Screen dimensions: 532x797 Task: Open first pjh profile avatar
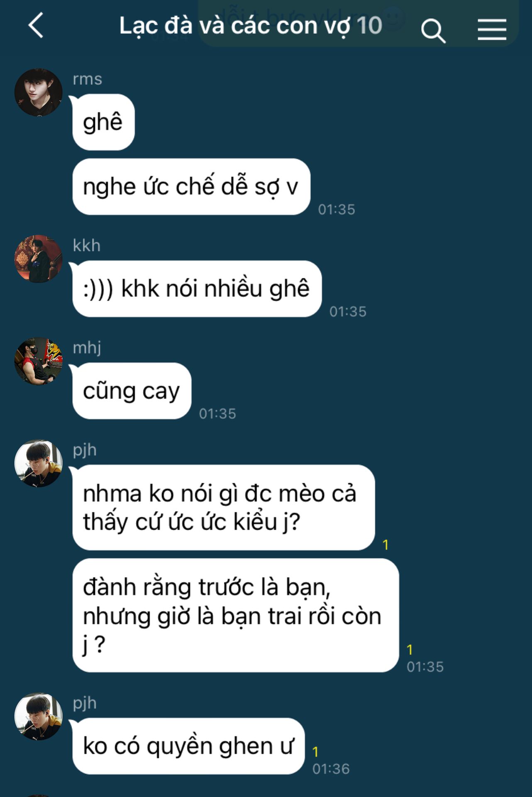pyautogui.click(x=39, y=463)
